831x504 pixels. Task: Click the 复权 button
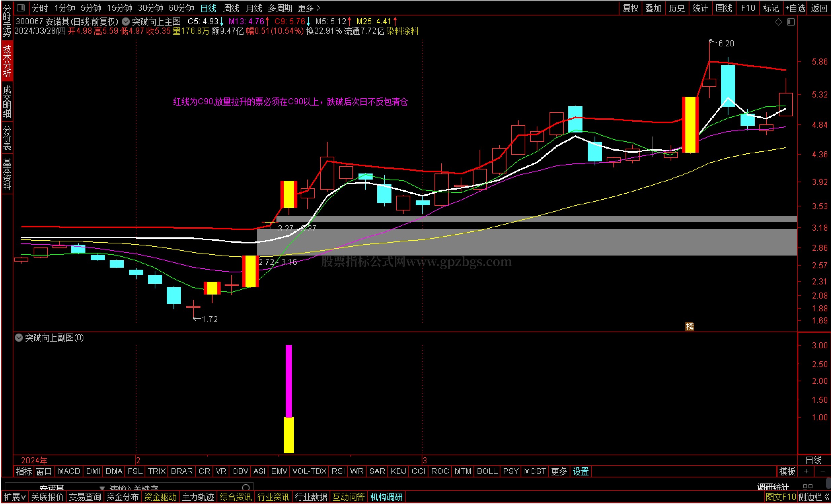point(630,8)
